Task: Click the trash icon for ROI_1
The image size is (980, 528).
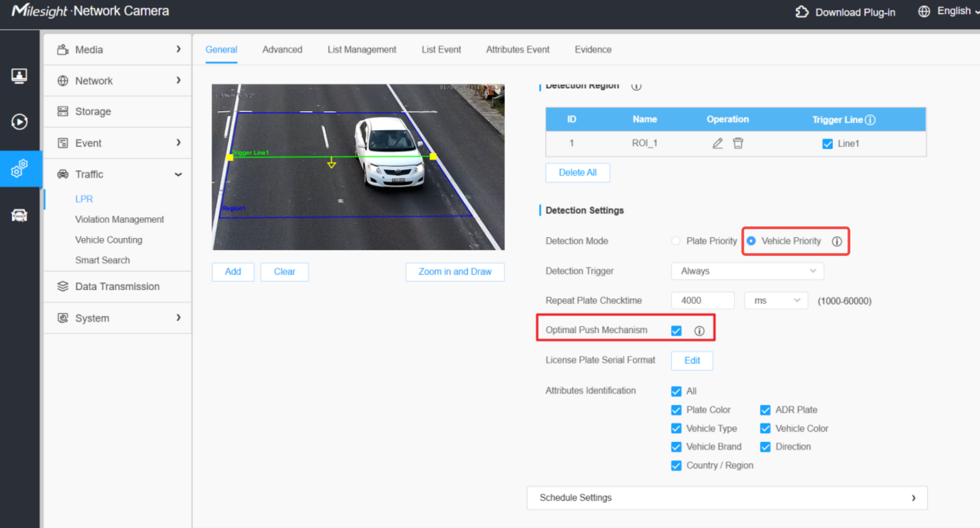Action: 738,143
